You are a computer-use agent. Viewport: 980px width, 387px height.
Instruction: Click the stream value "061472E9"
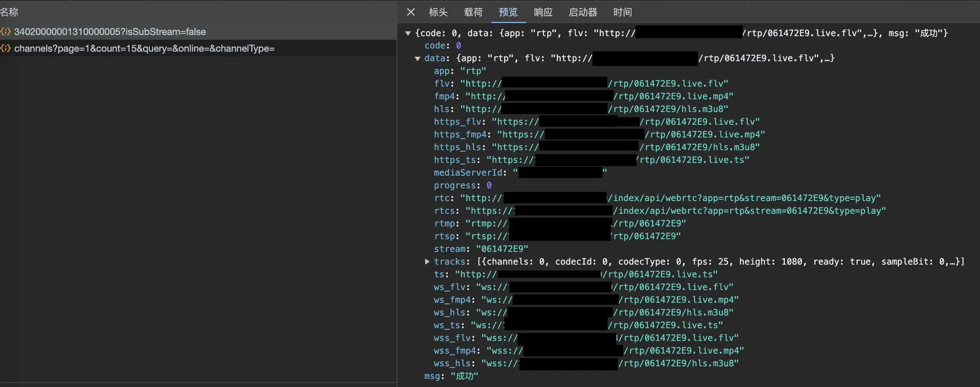[x=502, y=249]
